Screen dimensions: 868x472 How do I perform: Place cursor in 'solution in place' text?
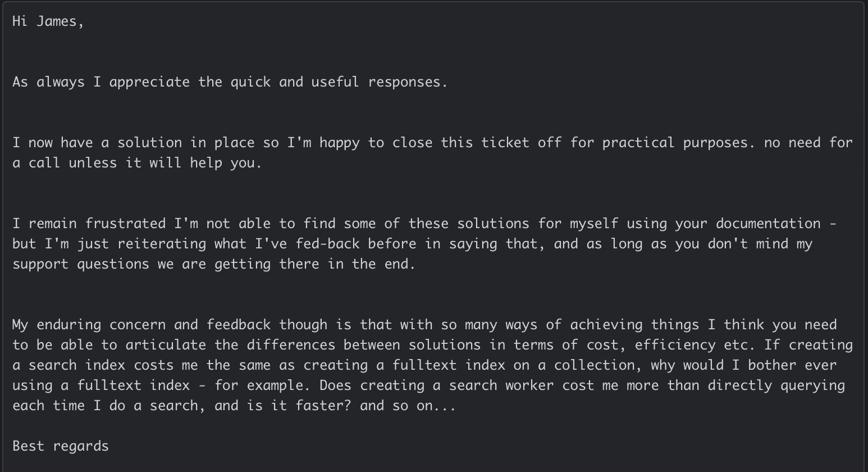[x=185, y=143]
